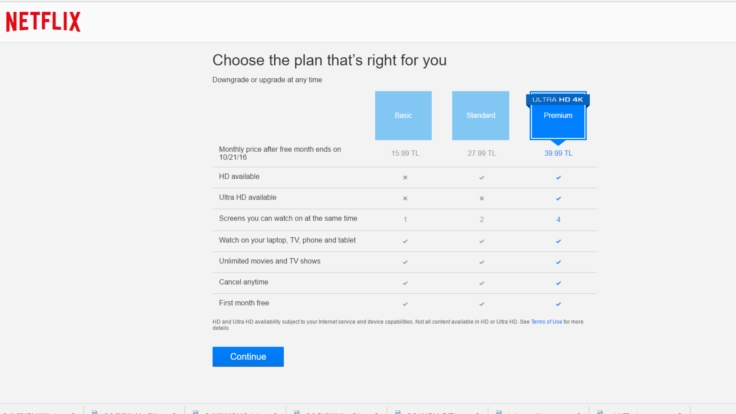Click Premium checkmark for First month free
The height and width of the screenshot is (414, 736).
click(x=558, y=304)
